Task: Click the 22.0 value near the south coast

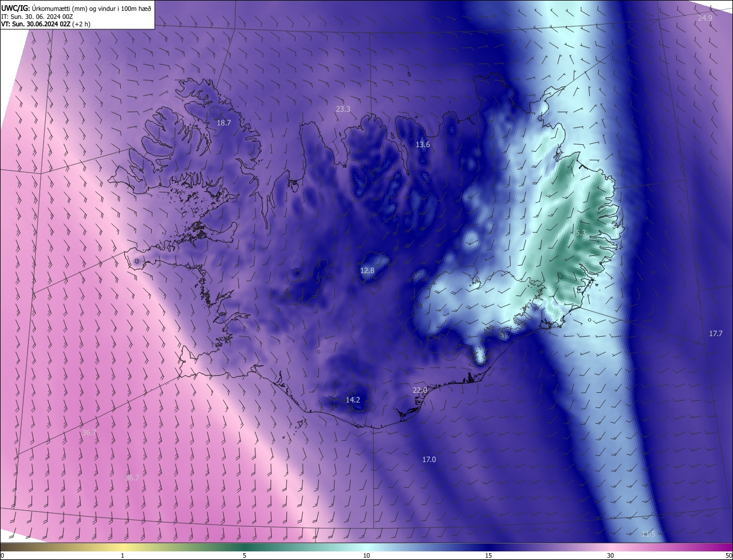Action: tap(420, 390)
